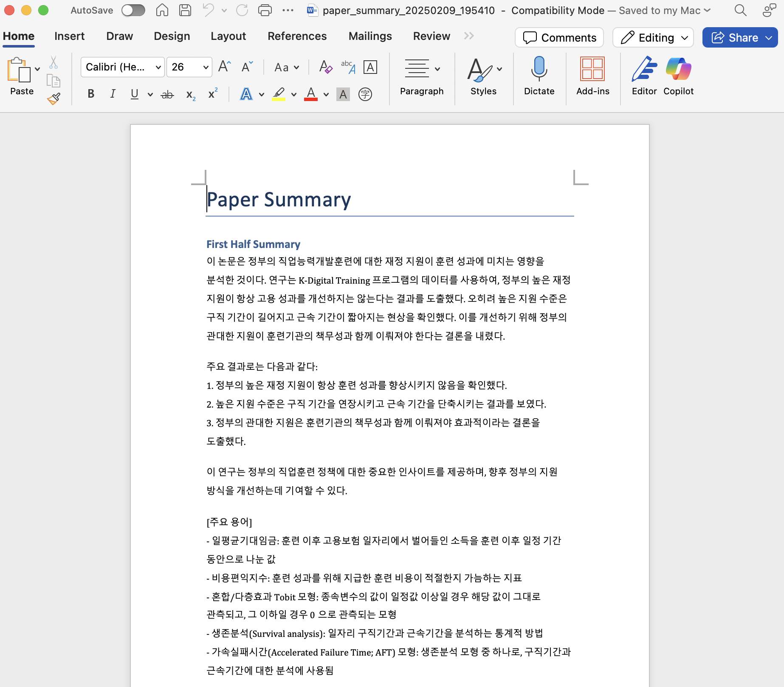Open Paste options dropdown arrow
This screenshot has height=687, width=784.
[37, 69]
